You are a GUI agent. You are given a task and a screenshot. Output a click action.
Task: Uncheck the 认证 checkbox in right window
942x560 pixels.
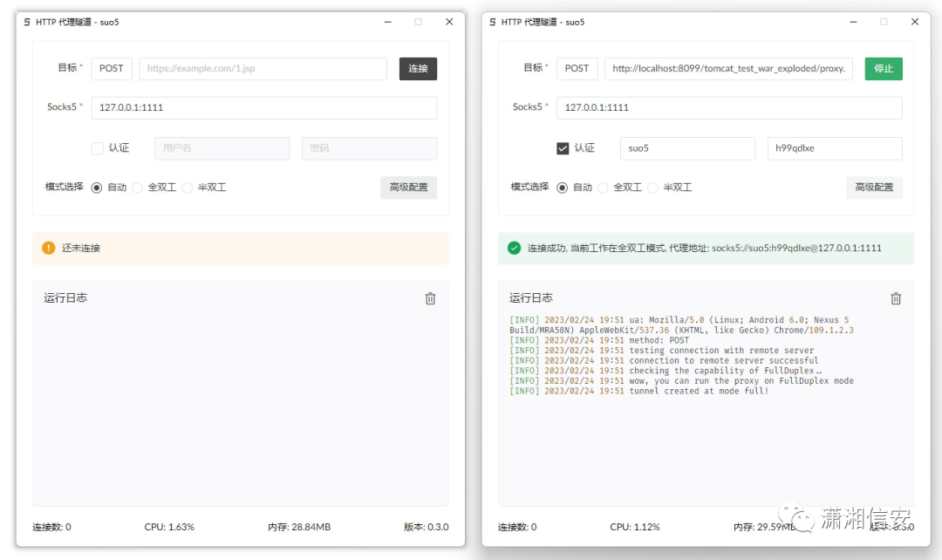[563, 148]
